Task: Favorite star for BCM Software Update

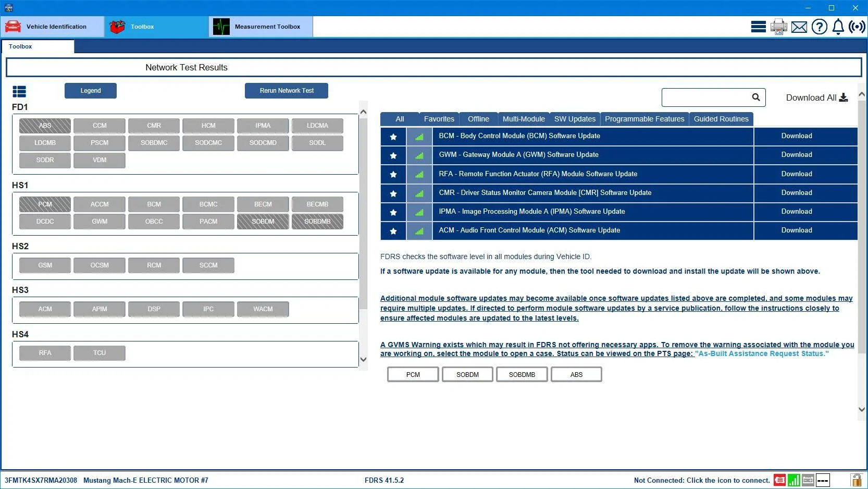Action: [x=393, y=137]
